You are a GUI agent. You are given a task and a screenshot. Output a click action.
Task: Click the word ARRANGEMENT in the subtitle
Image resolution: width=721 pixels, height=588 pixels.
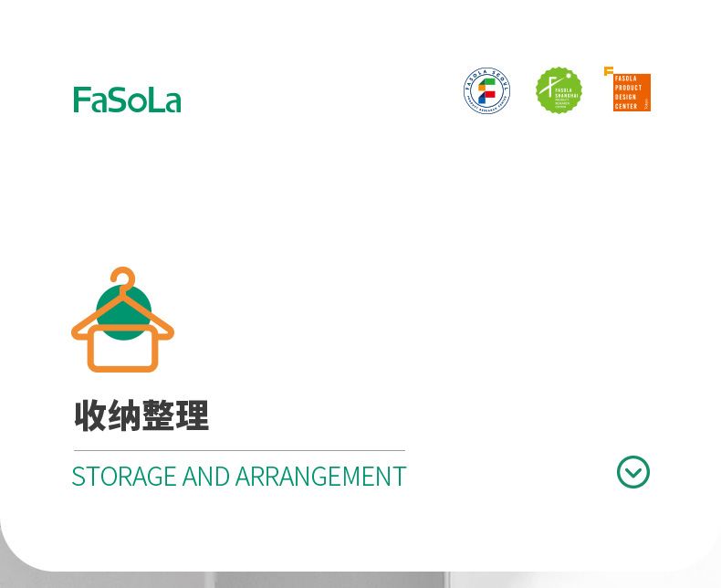click(321, 477)
